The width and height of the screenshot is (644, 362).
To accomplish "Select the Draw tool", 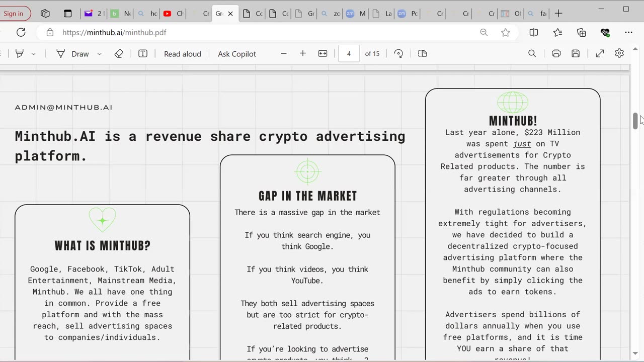I will [74, 54].
